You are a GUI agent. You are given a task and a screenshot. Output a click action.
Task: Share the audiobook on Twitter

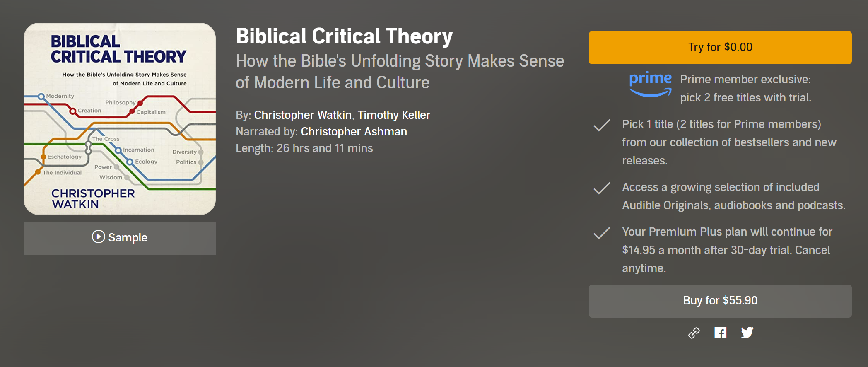[x=747, y=333]
